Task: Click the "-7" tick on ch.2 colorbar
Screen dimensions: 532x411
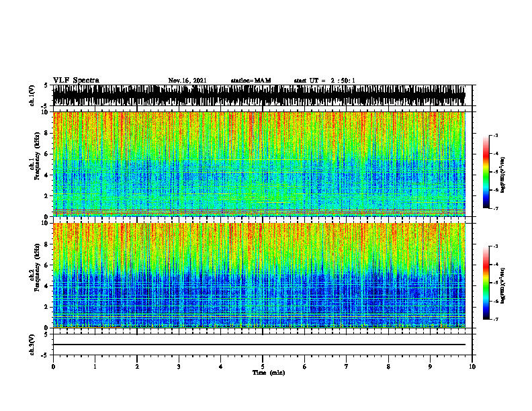Action: [496, 319]
